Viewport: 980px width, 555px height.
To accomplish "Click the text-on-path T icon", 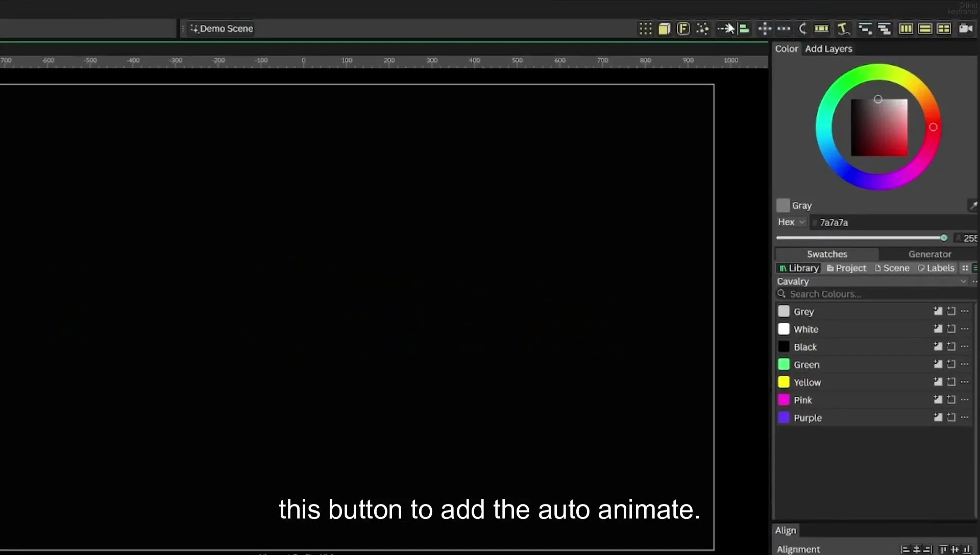I will pos(843,29).
